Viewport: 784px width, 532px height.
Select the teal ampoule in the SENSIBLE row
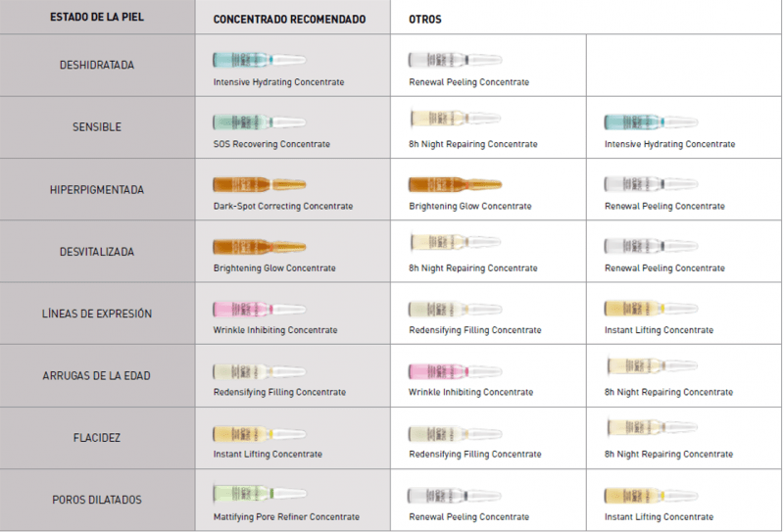click(x=651, y=121)
